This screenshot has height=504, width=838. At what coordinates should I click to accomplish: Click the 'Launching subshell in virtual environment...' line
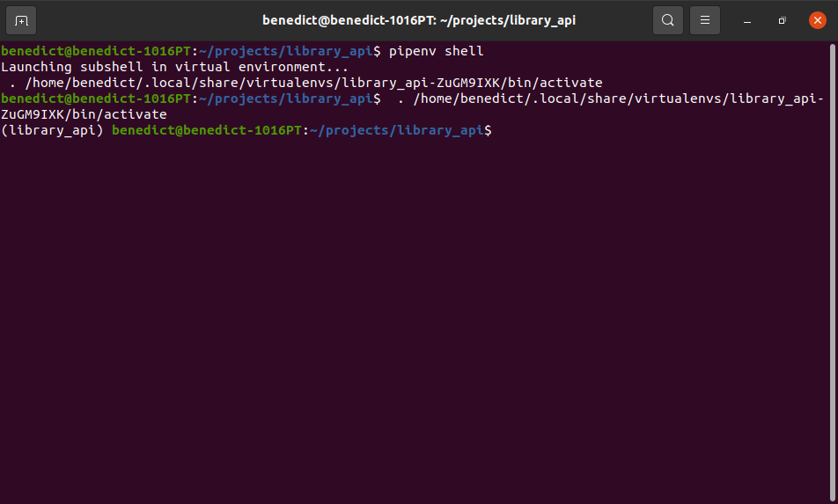(174, 67)
